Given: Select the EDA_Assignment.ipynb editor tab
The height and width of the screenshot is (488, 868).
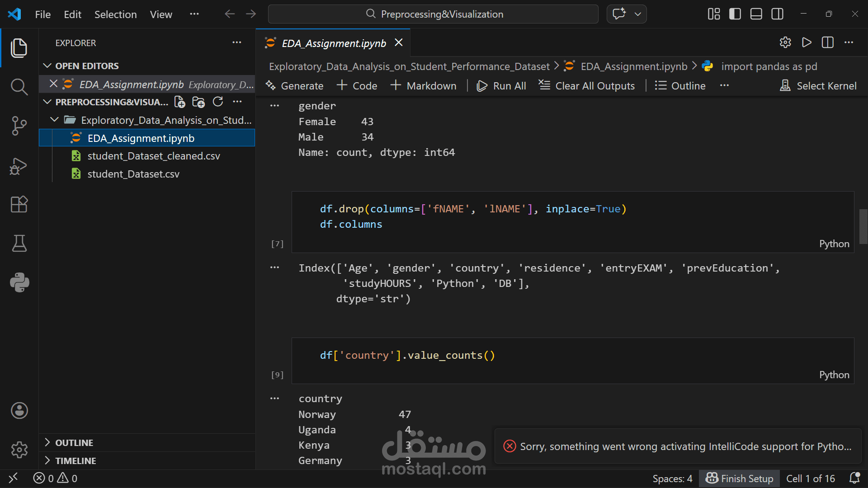Looking at the screenshot, I should point(333,43).
